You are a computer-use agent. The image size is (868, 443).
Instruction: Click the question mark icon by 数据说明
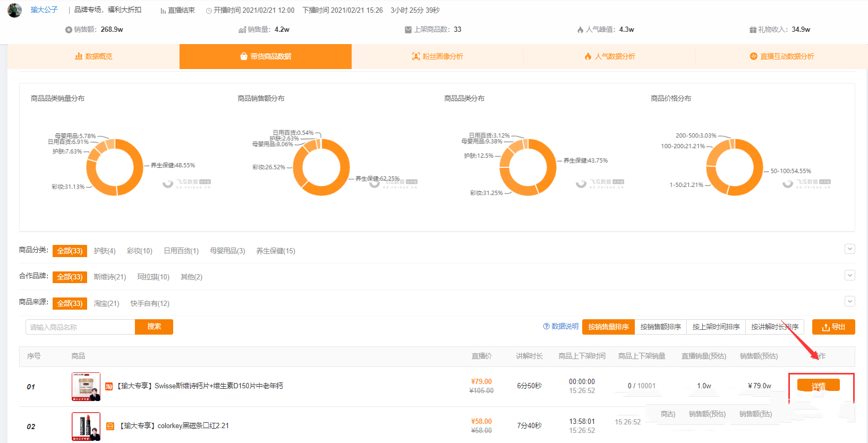[546, 326]
